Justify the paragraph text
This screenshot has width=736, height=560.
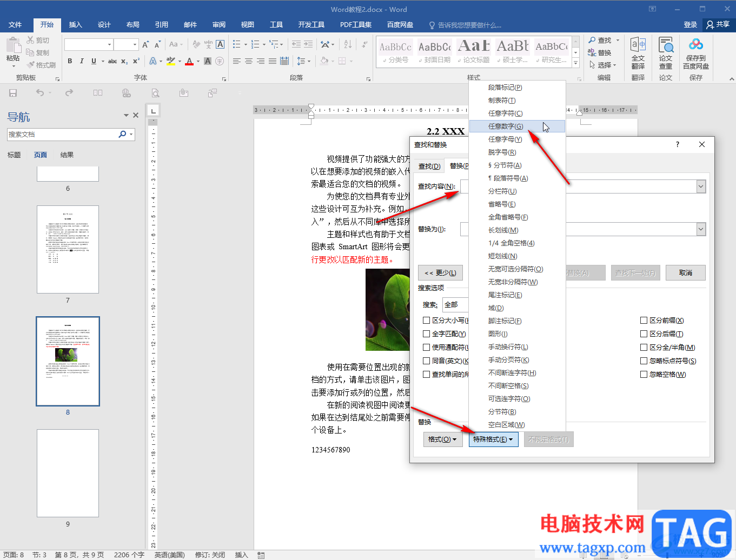[273, 61]
